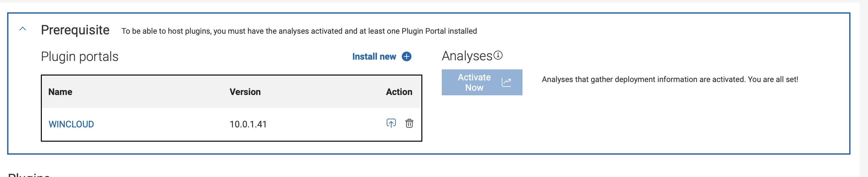The width and height of the screenshot is (868, 177).
Task: Open the WINCLOUD portal link
Action: (71, 124)
